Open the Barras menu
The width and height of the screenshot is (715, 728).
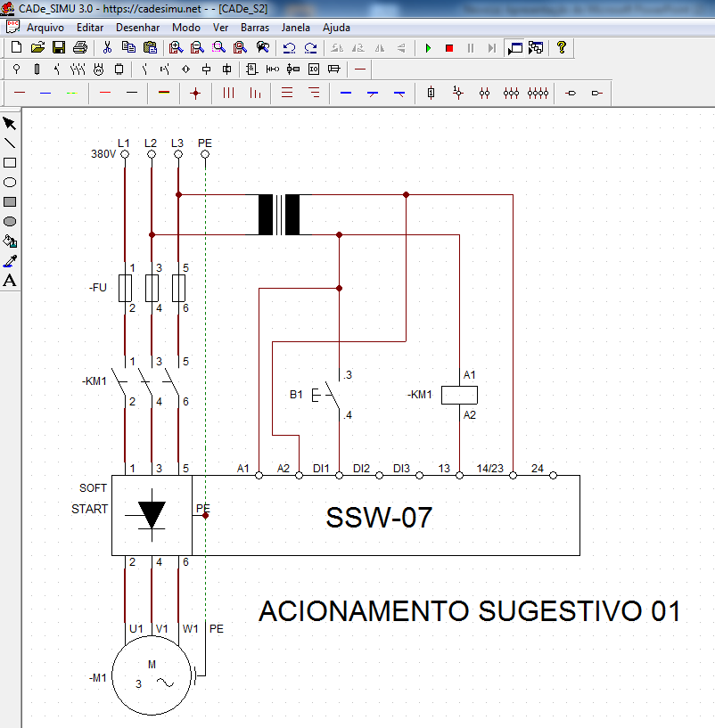(255, 28)
